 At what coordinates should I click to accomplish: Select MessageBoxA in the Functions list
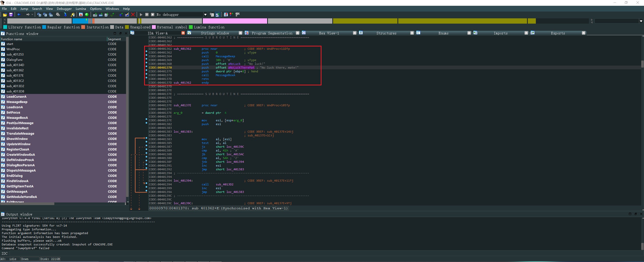(17, 118)
